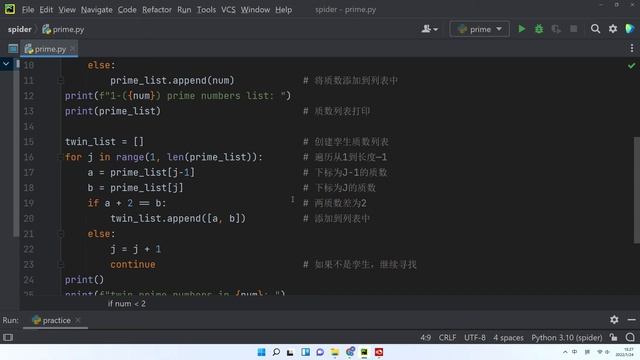
Task: Open Run panel settings gear
Action: pos(614,320)
